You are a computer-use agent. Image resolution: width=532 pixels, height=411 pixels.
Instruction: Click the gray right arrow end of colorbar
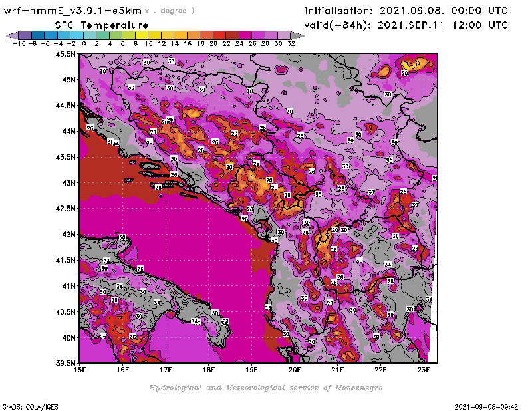point(292,35)
